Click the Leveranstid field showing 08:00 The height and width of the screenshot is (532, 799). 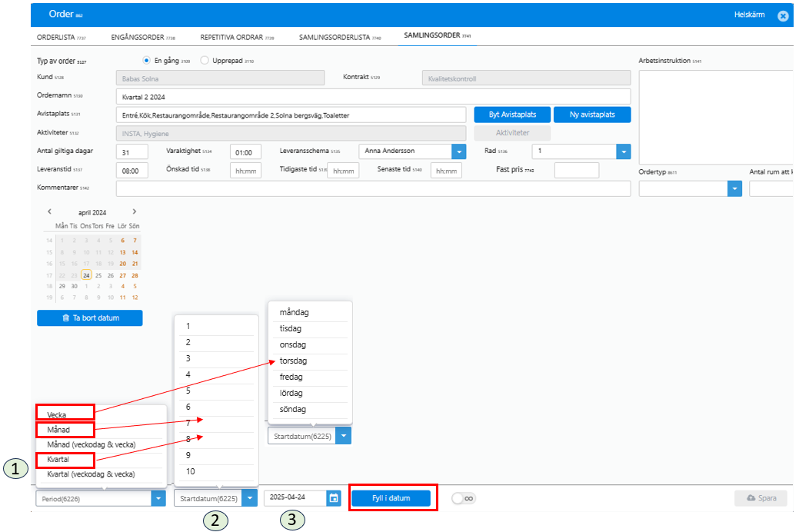[132, 170]
